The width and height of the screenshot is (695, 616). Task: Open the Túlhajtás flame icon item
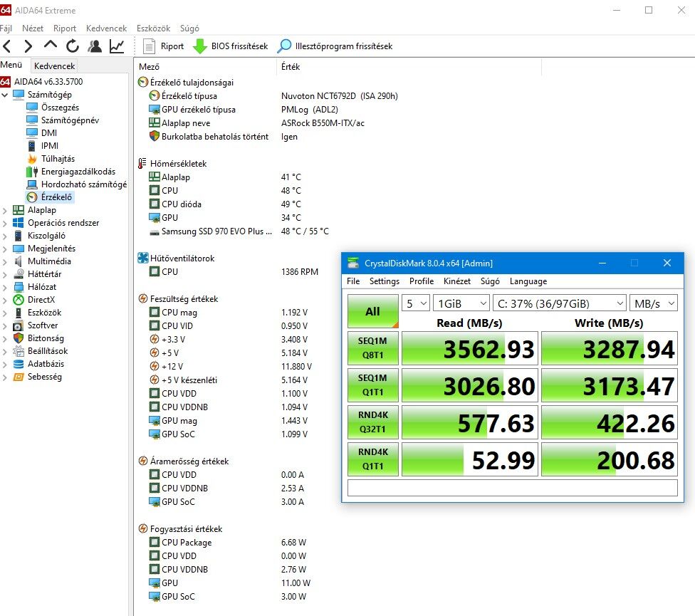point(32,159)
